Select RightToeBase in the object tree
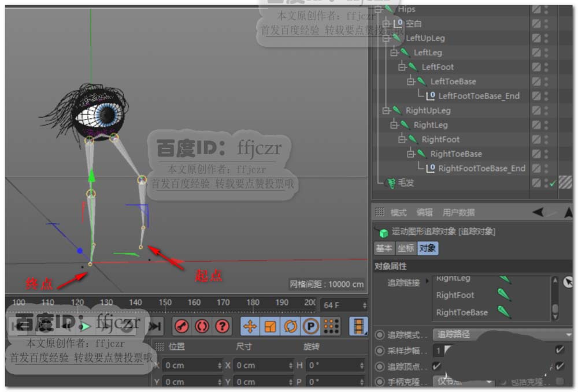 pyautogui.click(x=456, y=154)
